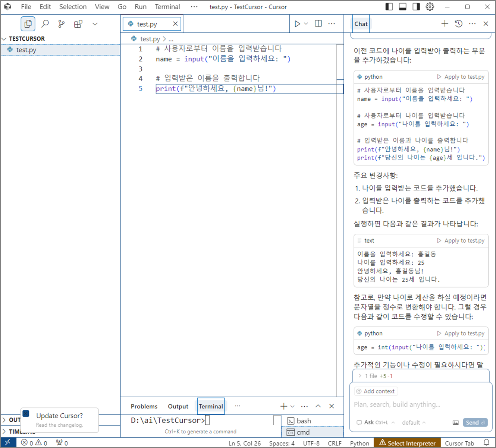This screenshot has width=496, height=448.
Task: Open more panel tabs ellipsis
Action: point(238,406)
